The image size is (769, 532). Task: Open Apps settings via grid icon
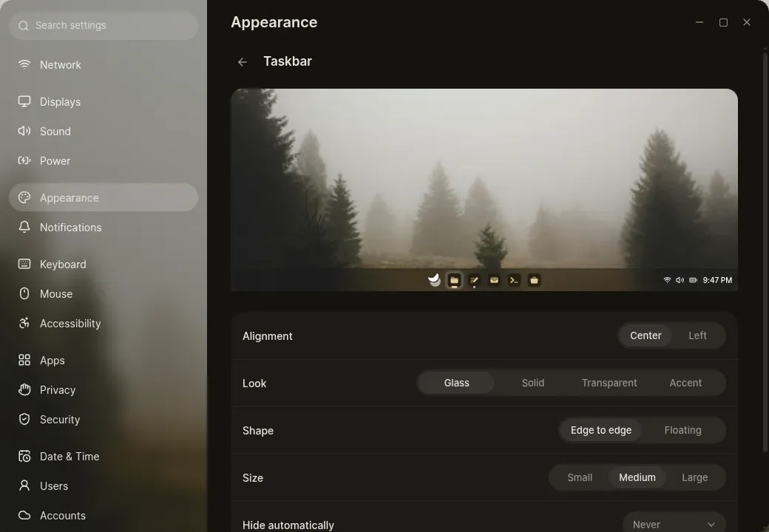[x=24, y=360]
